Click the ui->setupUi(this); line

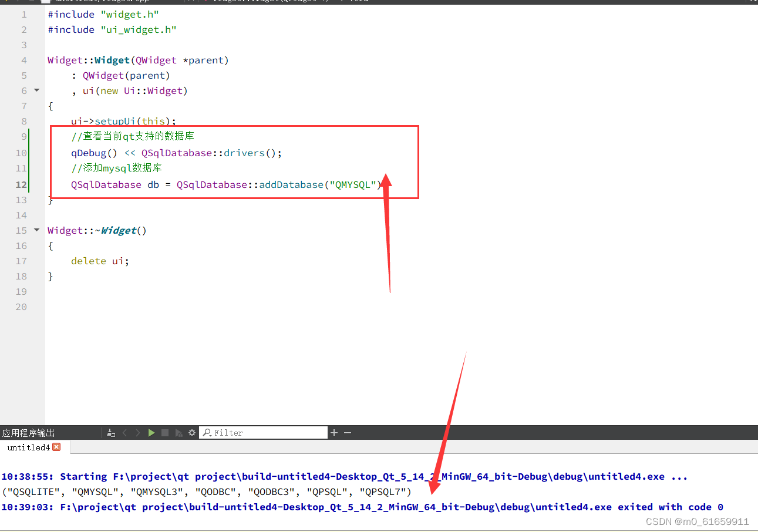coord(123,121)
